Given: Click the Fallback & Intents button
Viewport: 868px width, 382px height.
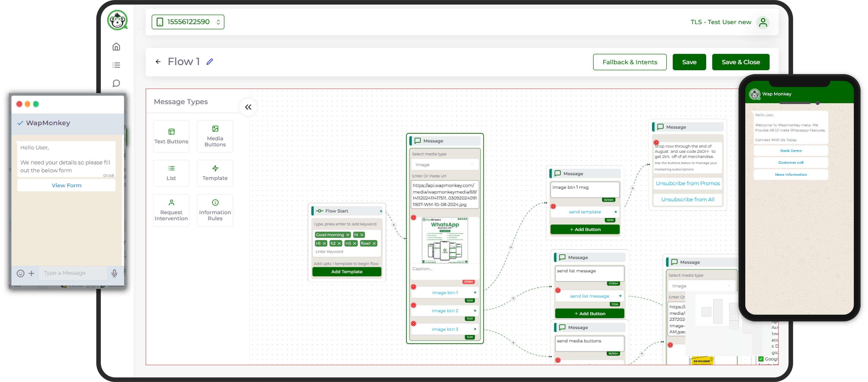Looking at the screenshot, I should [630, 61].
